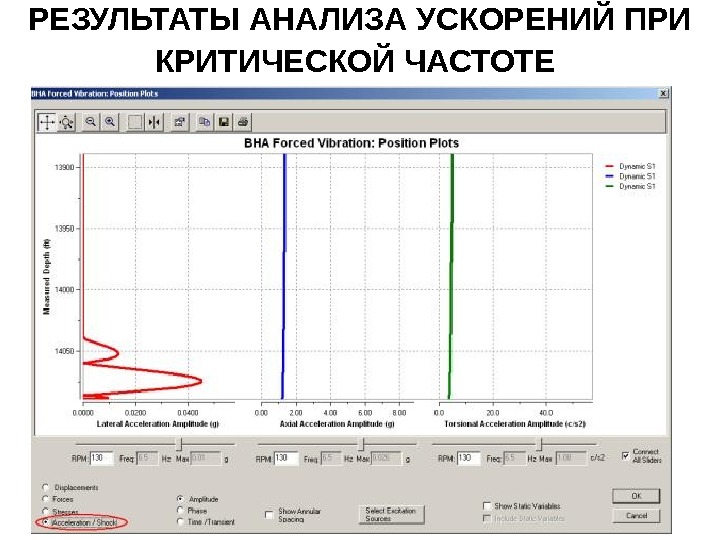Click the Cancel button
Viewport: 720px width, 540px height.
pos(636,516)
